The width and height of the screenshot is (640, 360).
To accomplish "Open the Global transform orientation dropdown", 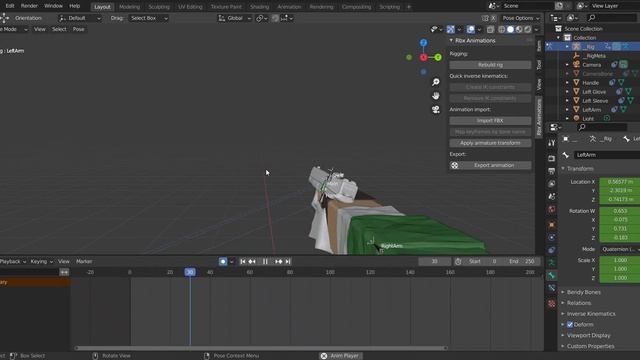I will tap(234, 18).
